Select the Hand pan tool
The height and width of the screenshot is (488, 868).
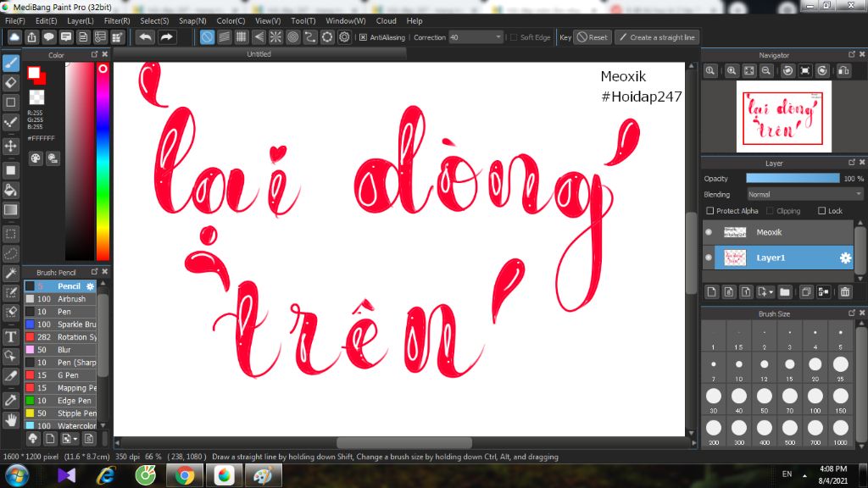[10, 420]
